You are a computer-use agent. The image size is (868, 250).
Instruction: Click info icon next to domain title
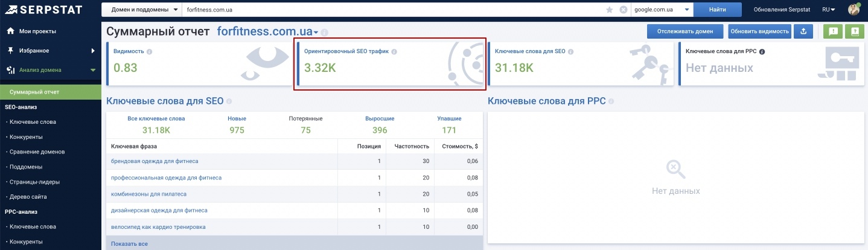325,32
